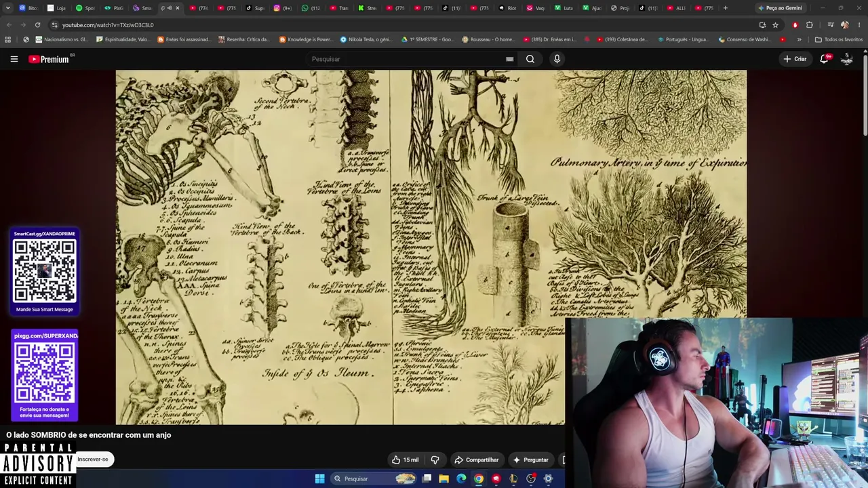Viewport: 868px width, 488px height.
Task: Dislike the video with thumbs-down
Action: tap(435, 460)
